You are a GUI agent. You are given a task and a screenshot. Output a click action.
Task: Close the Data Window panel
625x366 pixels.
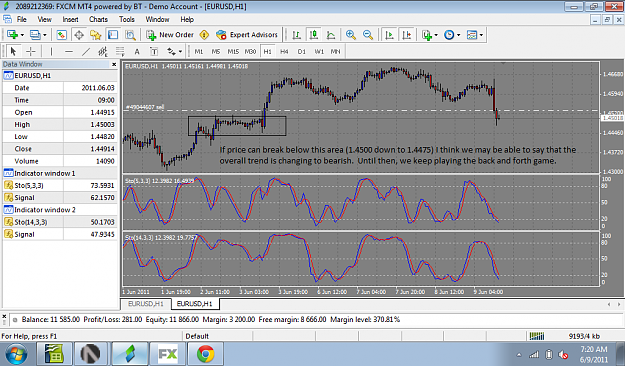click(114, 64)
